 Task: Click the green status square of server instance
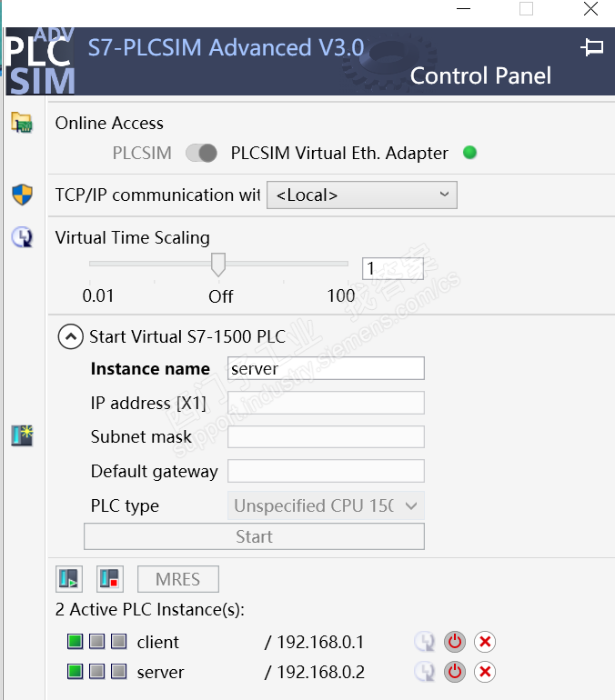75,672
